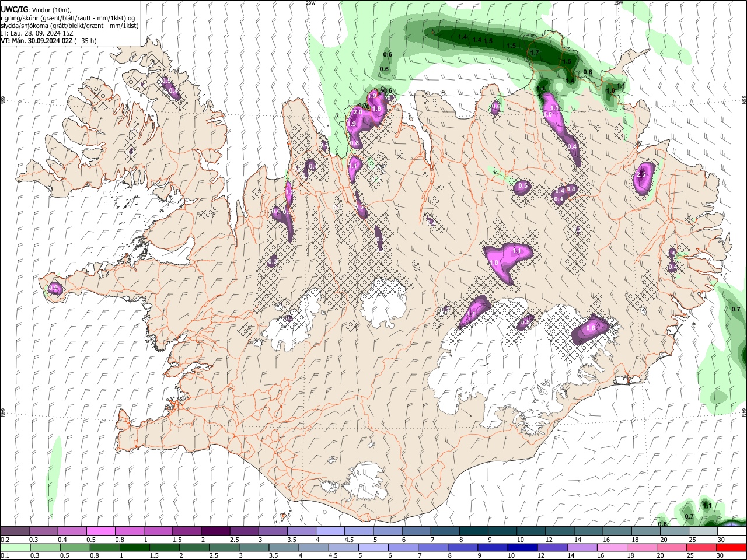Viewport: 747px width, 560px height.
Task: Pick the darkest purple 2–2.5 snow legend swatch
Action: (x=215, y=531)
